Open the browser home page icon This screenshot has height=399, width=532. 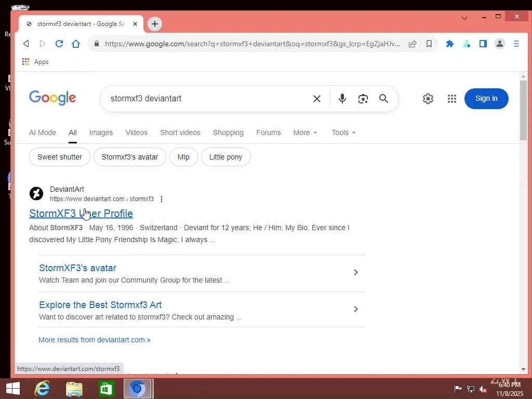click(x=76, y=44)
